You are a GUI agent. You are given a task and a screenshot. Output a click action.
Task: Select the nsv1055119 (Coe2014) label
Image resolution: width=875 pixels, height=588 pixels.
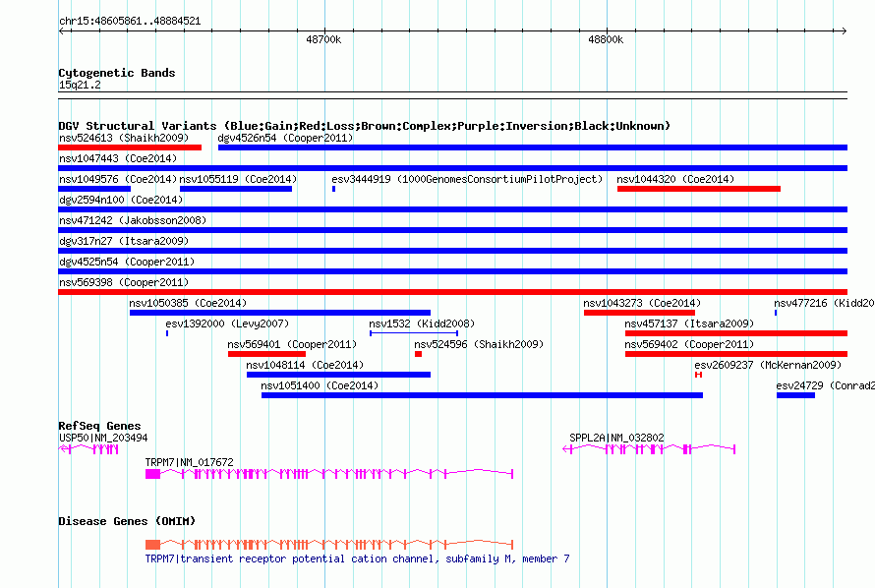tap(238, 179)
